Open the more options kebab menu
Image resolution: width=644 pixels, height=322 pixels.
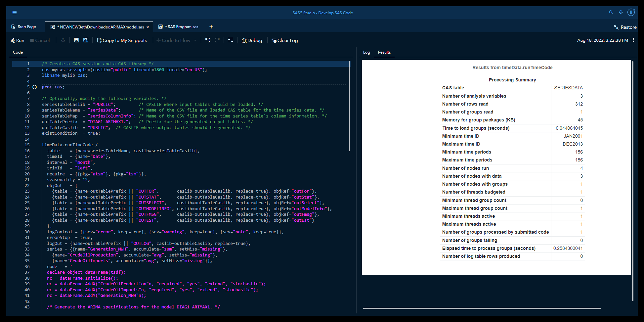tap(633, 40)
